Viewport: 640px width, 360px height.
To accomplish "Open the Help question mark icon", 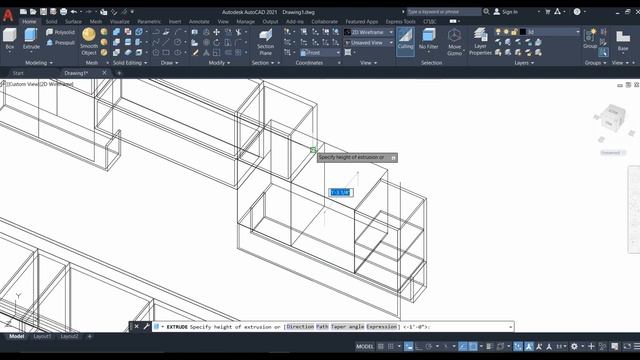I will coord(577,12).
